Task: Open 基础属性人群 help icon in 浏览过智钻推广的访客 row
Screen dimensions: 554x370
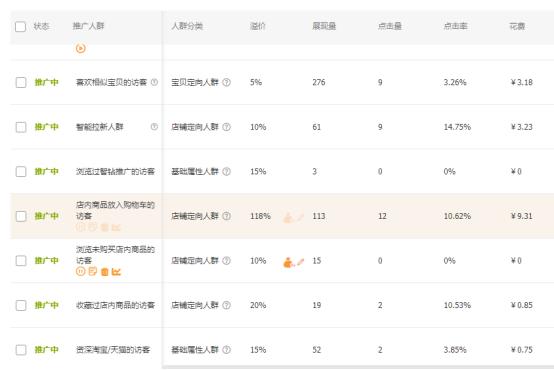Action: click(x=226, y=171)
